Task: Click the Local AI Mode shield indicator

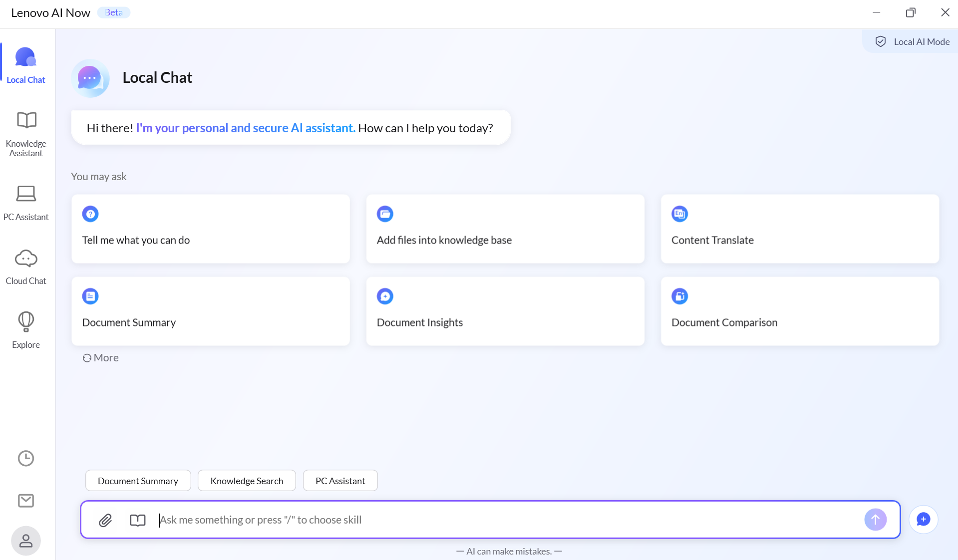Action: (x=912, y=42)
